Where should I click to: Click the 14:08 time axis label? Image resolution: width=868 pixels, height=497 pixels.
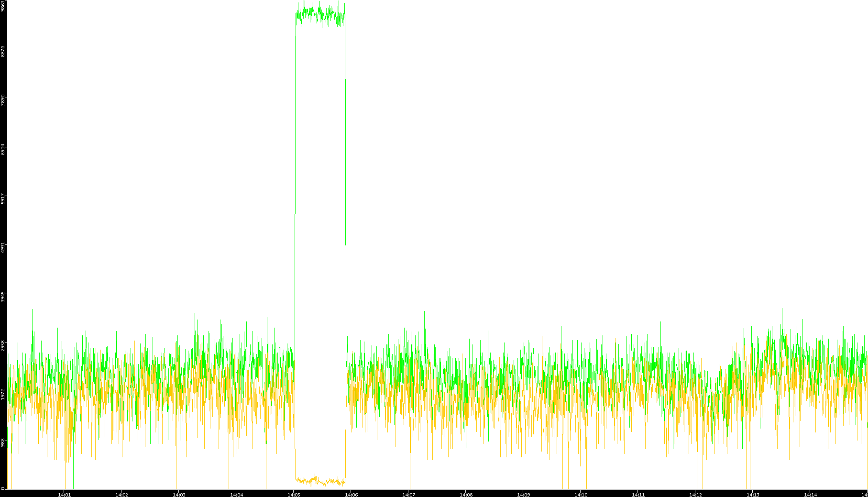point(466,495)
